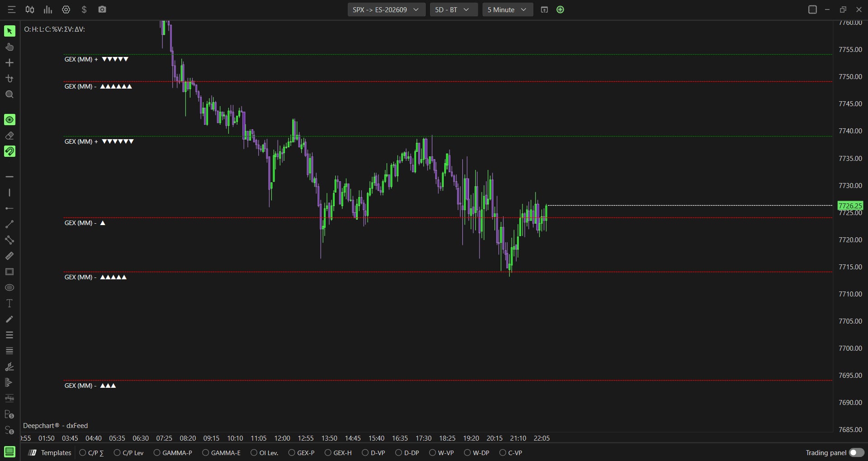Click the candlestick chart type icon

tap(30, 9)
